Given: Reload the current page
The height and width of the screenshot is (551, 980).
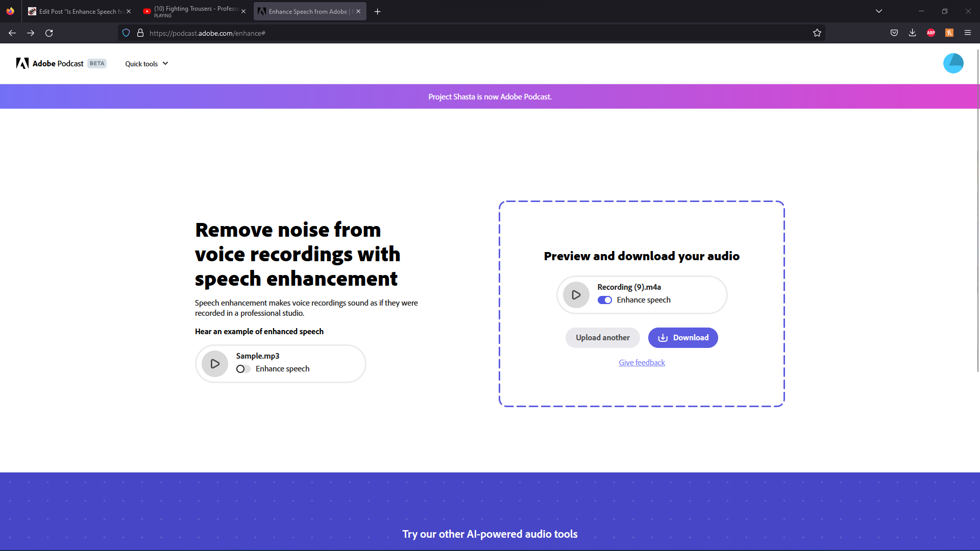Looking at the screenshot, I should coord(49,33).
